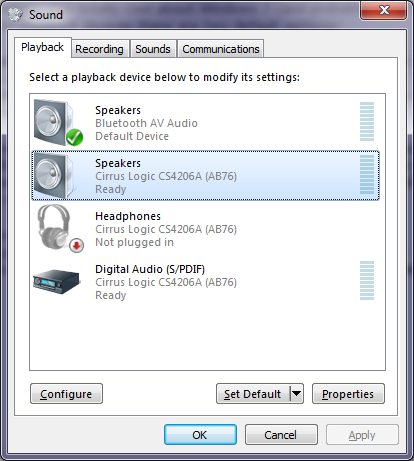Click the Cirrus Logic Speakers level meter
This screenshot has height=461, width=414.
(367, 174)
